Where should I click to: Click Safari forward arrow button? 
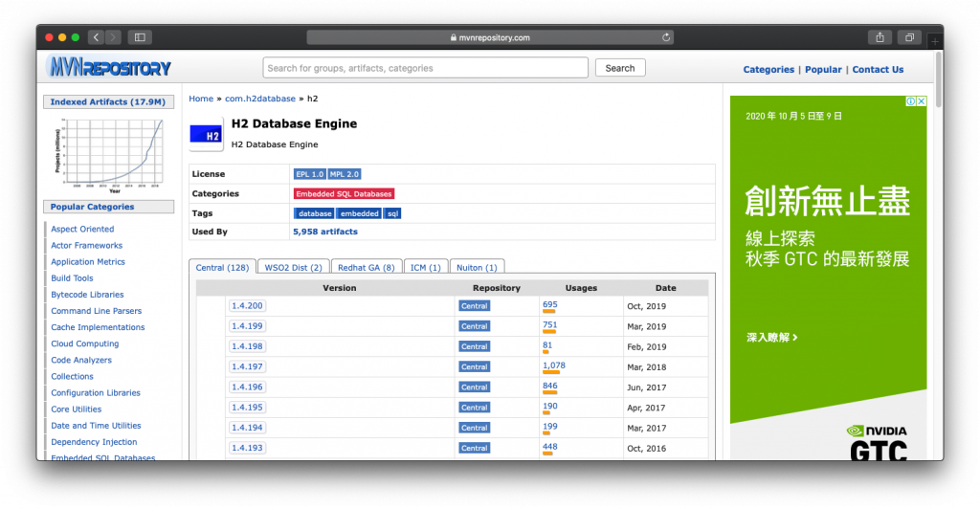click(113, 37)
